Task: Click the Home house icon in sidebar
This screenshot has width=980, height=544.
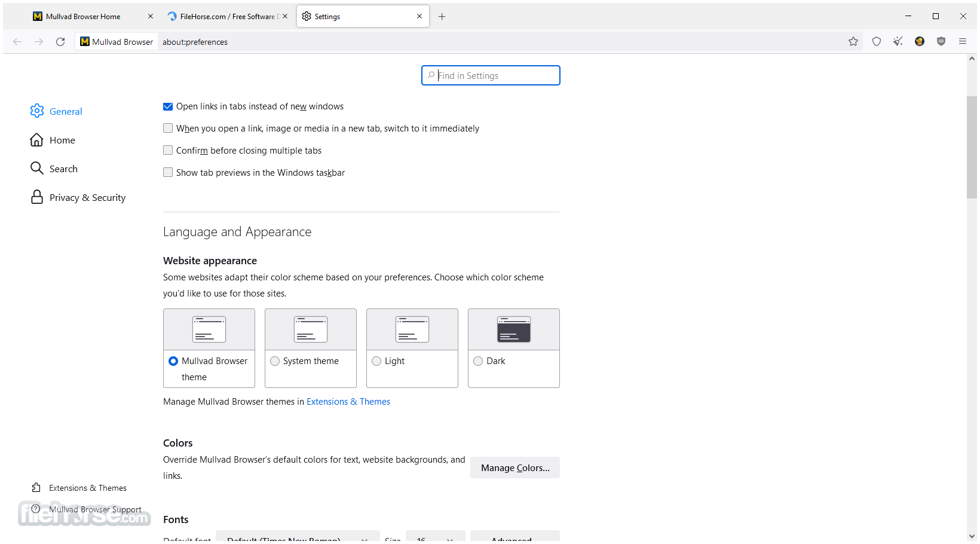Action: [37, 140]
